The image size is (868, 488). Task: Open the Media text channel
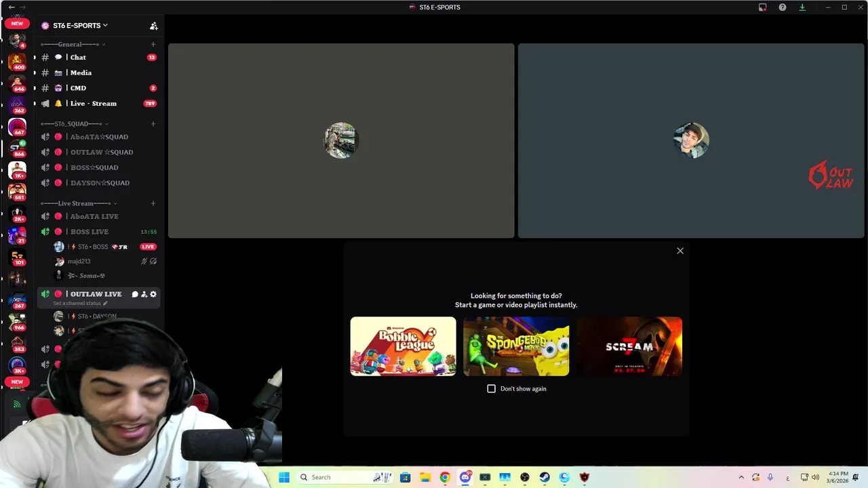(99, 73)
